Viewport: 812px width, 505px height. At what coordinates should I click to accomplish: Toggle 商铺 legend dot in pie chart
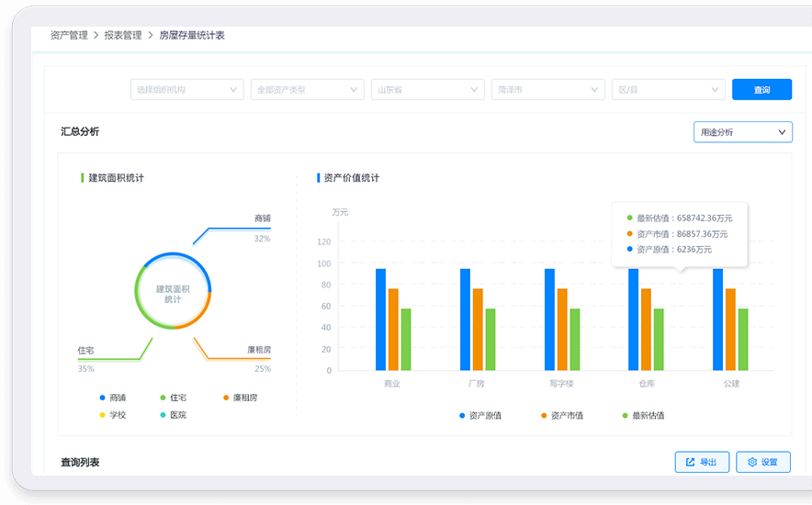(x=102, y=398)
